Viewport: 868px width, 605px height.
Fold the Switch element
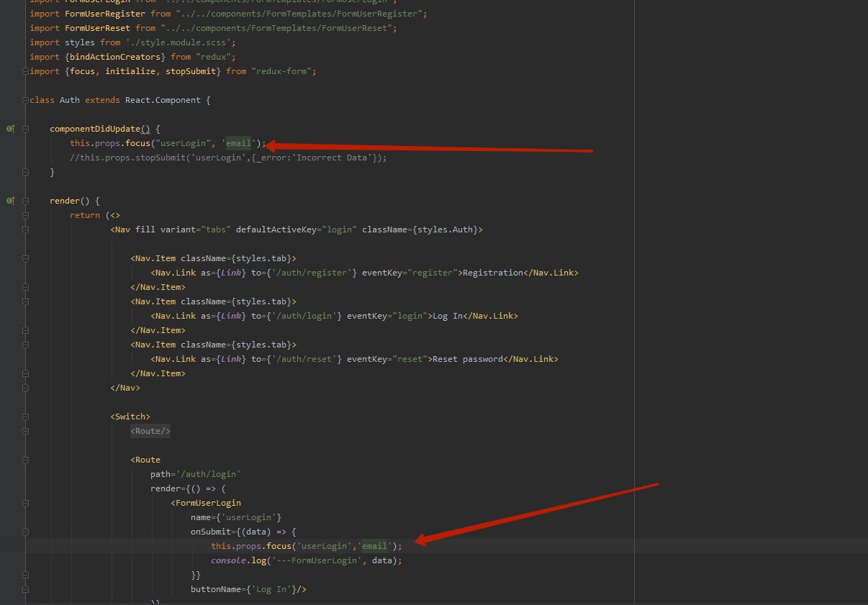pos(25,417)
